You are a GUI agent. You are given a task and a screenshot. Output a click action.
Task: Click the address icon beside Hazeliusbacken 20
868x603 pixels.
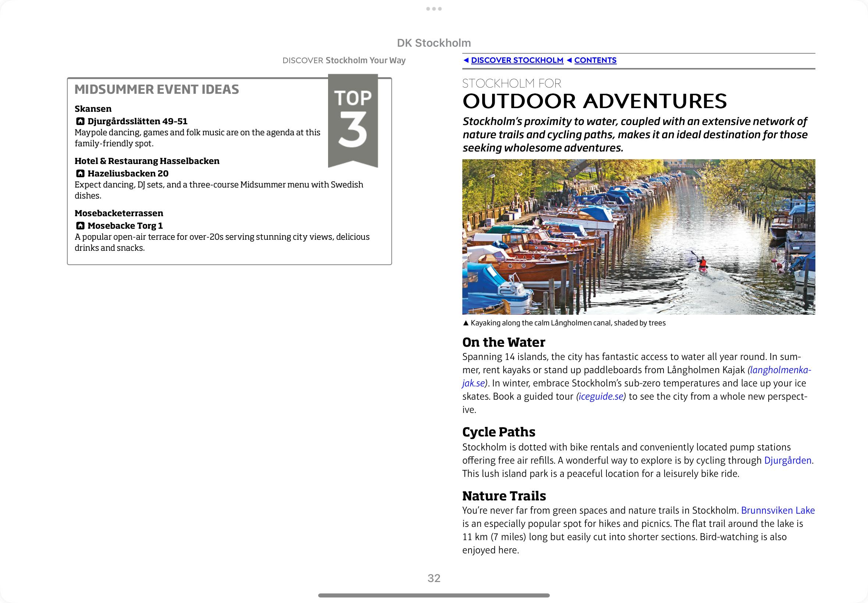click(80, 174)
